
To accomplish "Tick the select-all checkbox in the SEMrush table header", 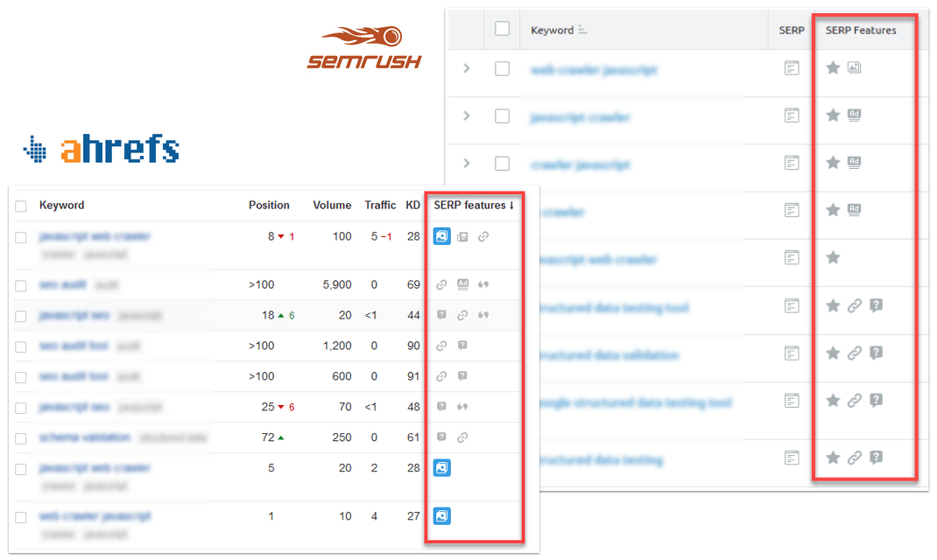I will [502, 29].
